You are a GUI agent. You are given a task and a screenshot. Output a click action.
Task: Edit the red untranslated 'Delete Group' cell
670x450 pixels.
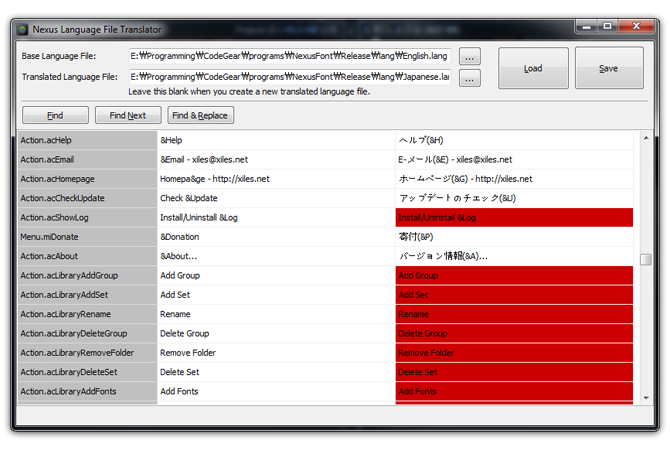[514, 333]
